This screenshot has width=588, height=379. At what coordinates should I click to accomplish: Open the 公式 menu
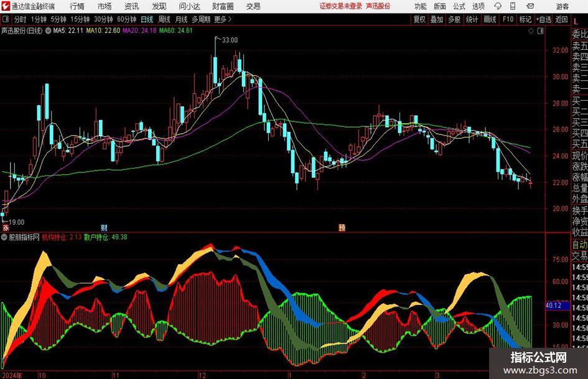(x=459, y=6)
